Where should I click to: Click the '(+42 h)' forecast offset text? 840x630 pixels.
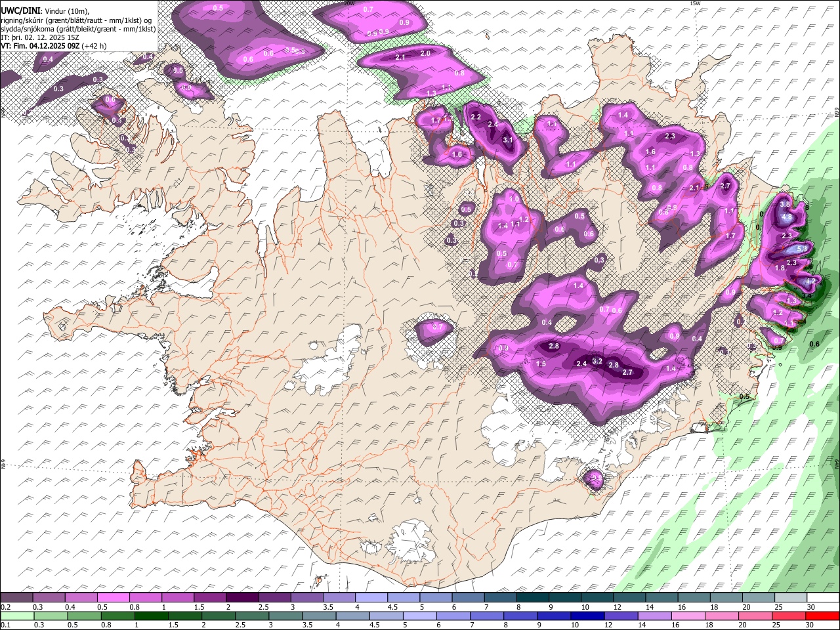click(94, 46)
